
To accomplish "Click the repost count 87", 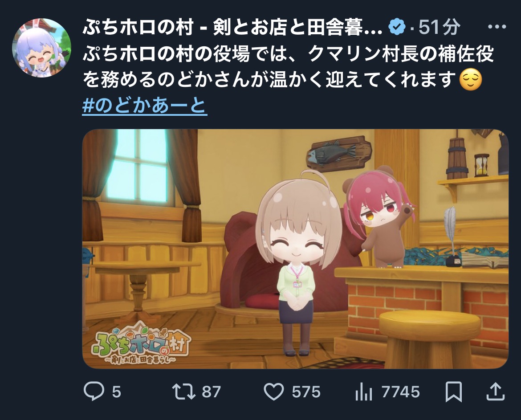I will pos(212,392).
